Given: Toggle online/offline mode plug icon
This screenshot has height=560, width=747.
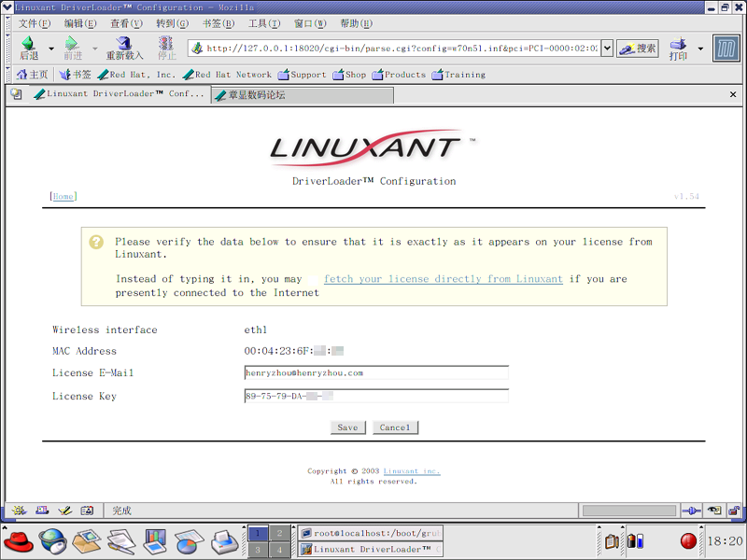Looking at the screenshot, I should pyautogui.click(x=691, y=511).
